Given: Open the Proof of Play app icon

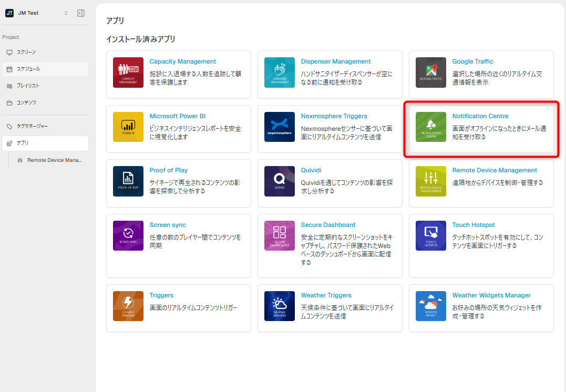Looking at the screenshot, I should click(x=128, y=181).
